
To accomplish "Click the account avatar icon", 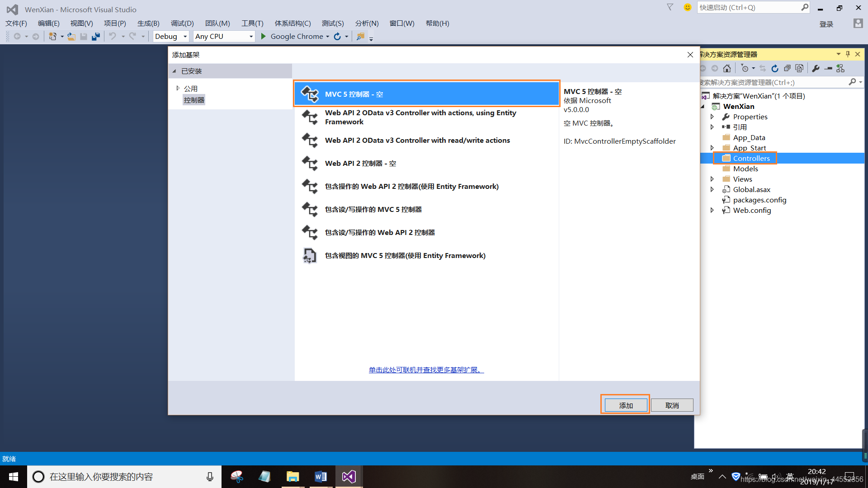I will [858, 23].
